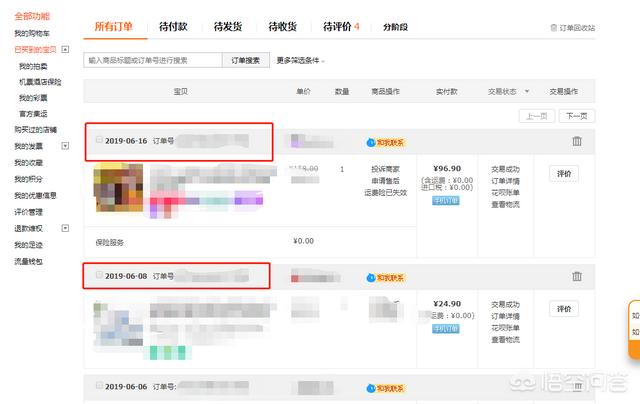Select the 2019-06-16 order checkbox
Viewport: 640px width, 404px height.
(99, 140)
